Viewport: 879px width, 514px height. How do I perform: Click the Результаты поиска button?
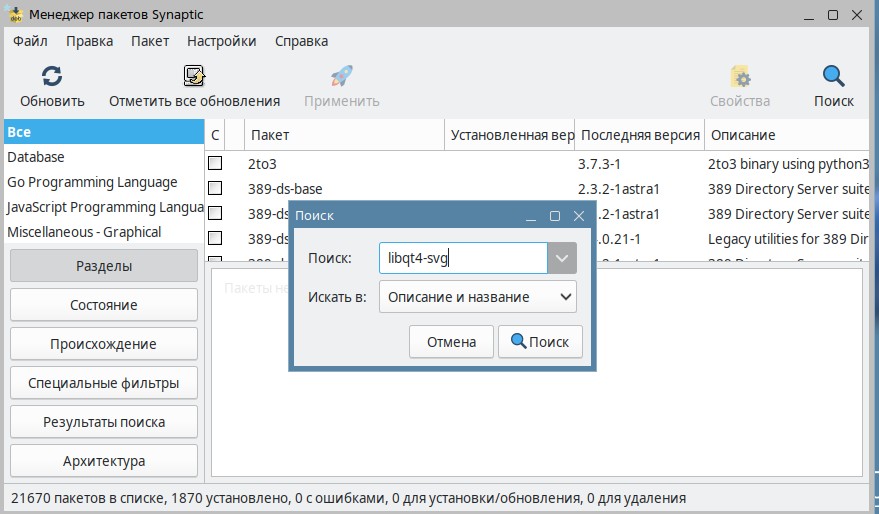(104, 422)
